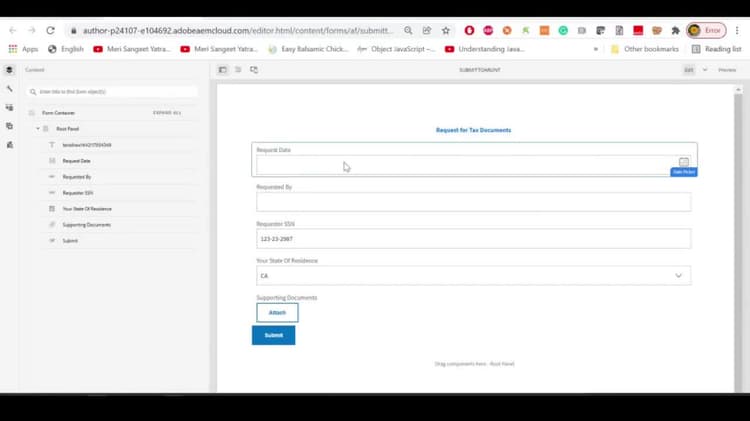The width and height of the screenshot is (750, 421).
Task: Open the Easy Balsamic Chick bookmark
Action: (309, 49)
